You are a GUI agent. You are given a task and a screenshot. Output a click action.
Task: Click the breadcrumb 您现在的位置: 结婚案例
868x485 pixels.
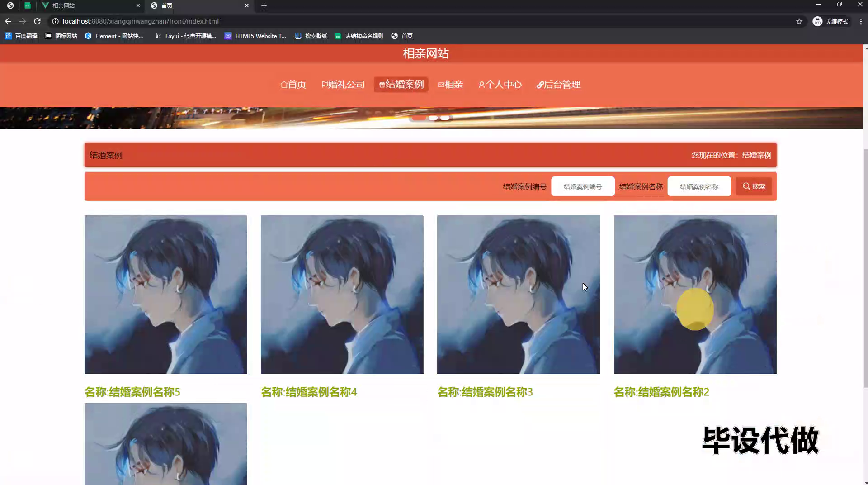point(731,155)
